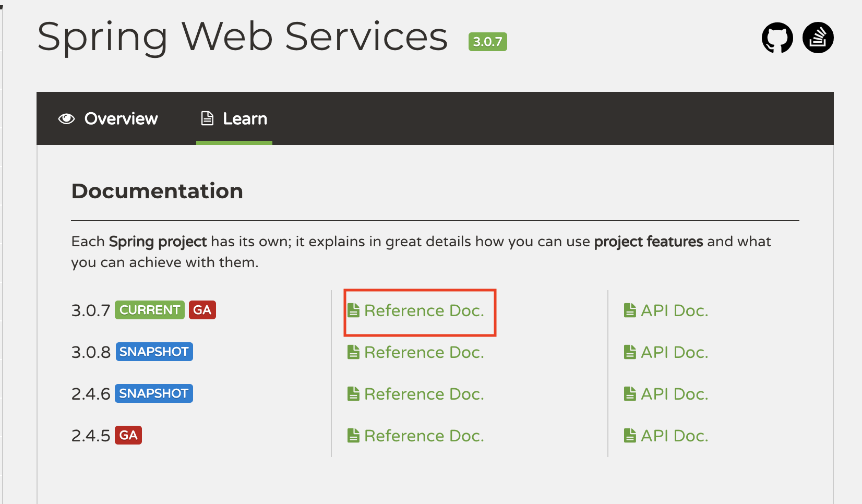Switch to the Learn tab

(234, 118)
